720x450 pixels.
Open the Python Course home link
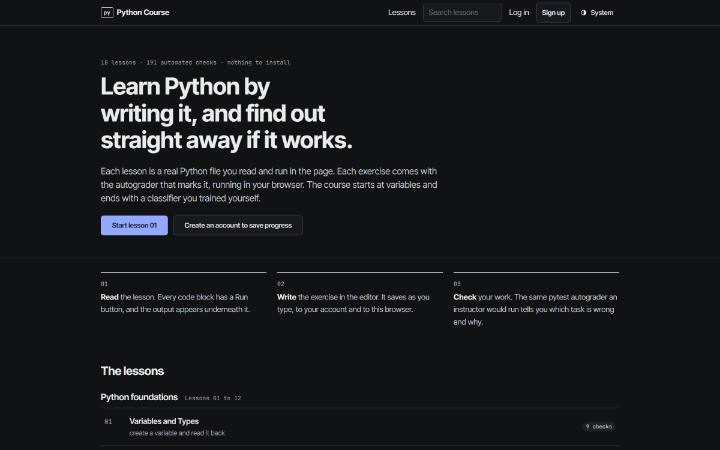point(135,12)
